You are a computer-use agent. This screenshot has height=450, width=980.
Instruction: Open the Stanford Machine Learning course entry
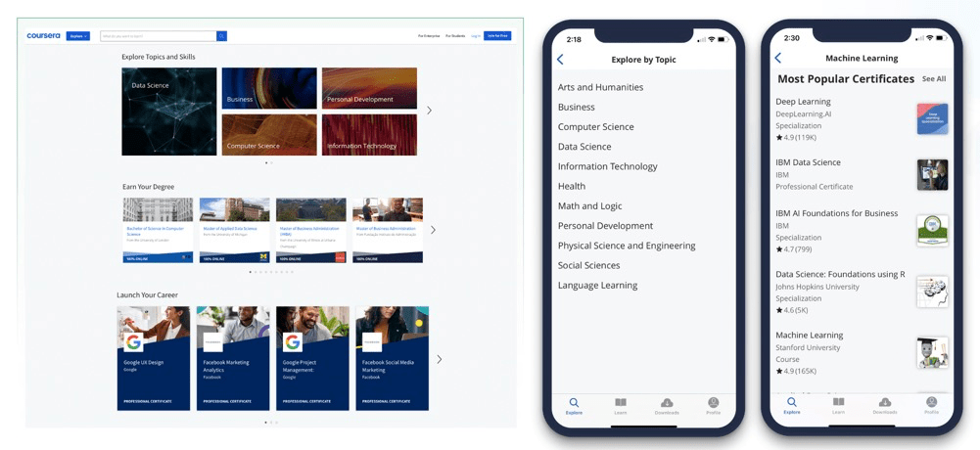point(862,352)
